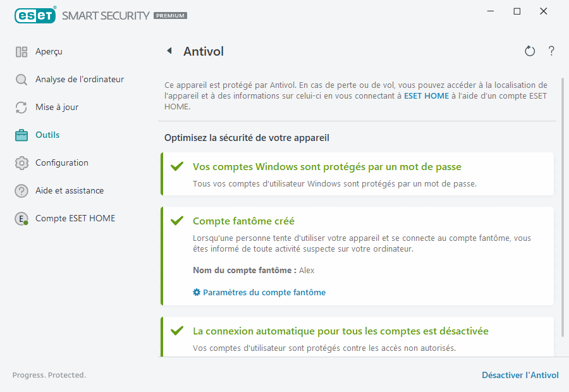Screen dimensions: 569x392
Task: Open Mise à jour with the sync icon
Action: point(21,107)
